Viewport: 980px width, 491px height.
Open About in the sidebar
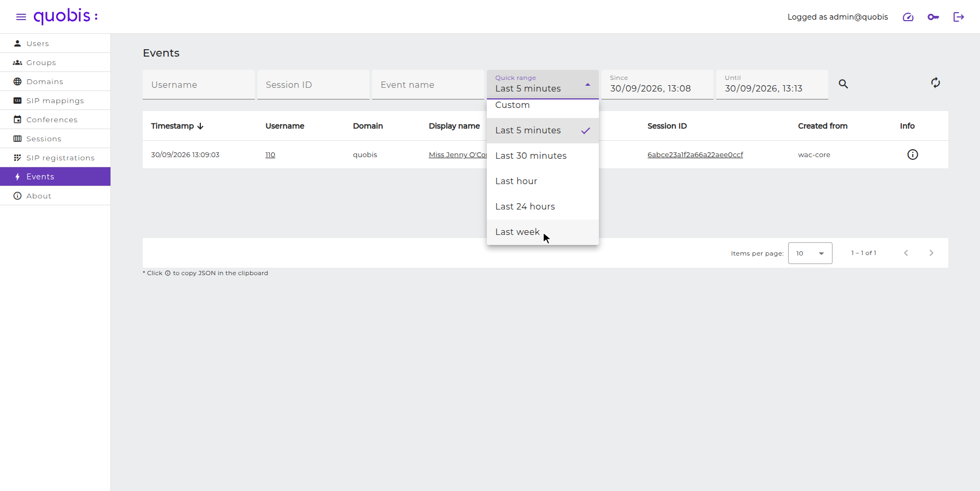coord(55,196)
